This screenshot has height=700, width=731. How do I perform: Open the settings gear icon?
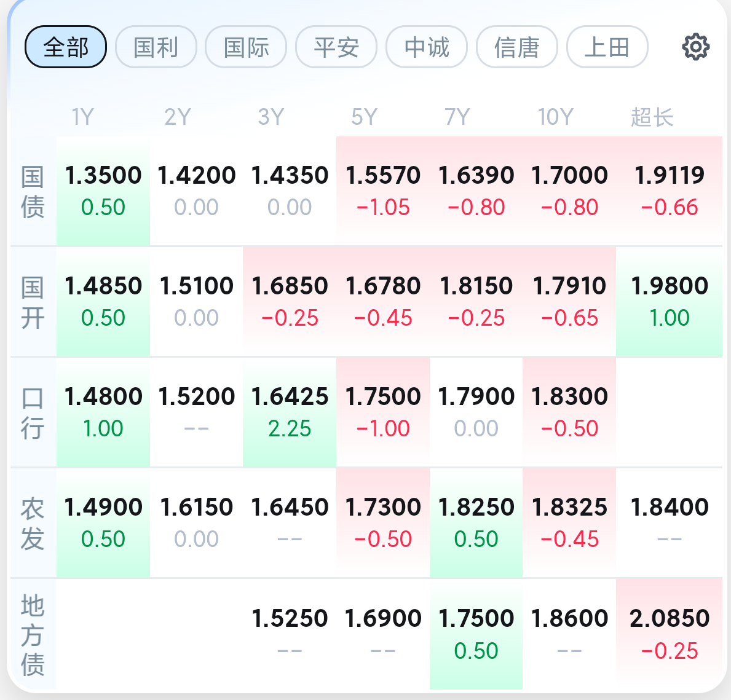695,47
